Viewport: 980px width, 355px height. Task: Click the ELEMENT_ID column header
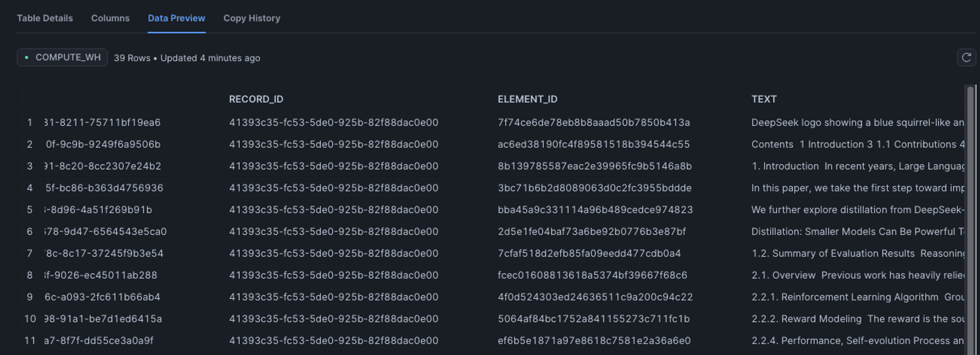pos(527,99)
